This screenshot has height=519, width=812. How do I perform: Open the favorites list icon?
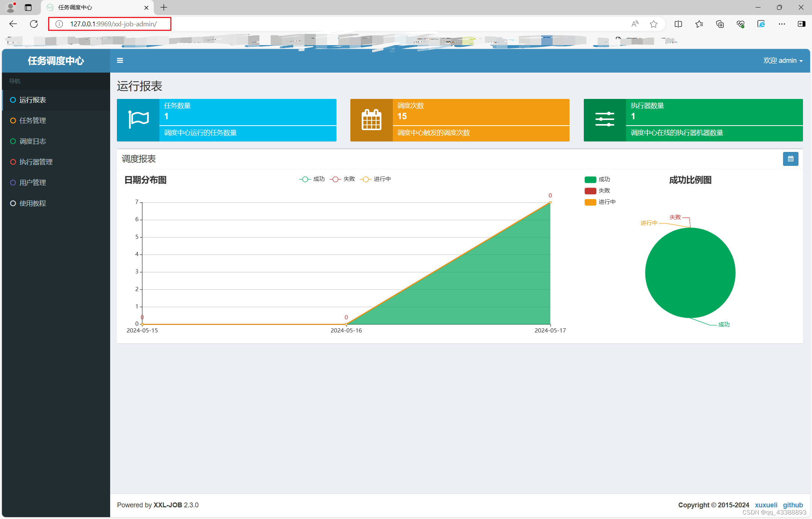pos(699,24)
